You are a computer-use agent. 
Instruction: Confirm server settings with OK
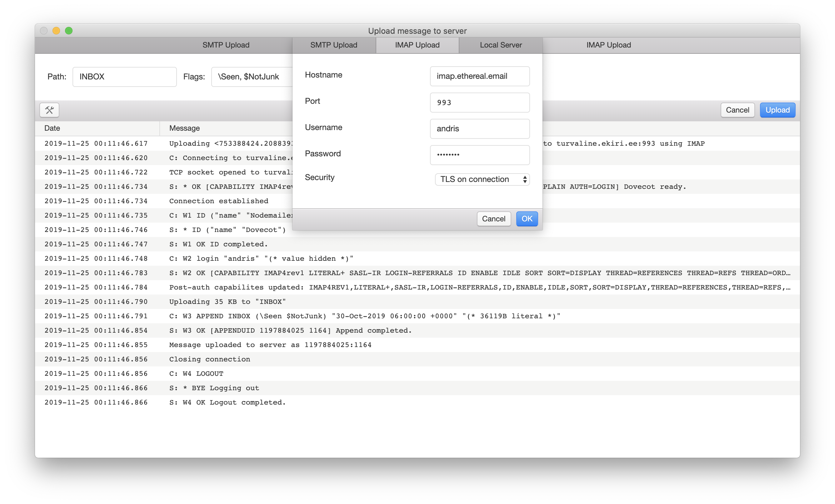(x=527, y=219)
